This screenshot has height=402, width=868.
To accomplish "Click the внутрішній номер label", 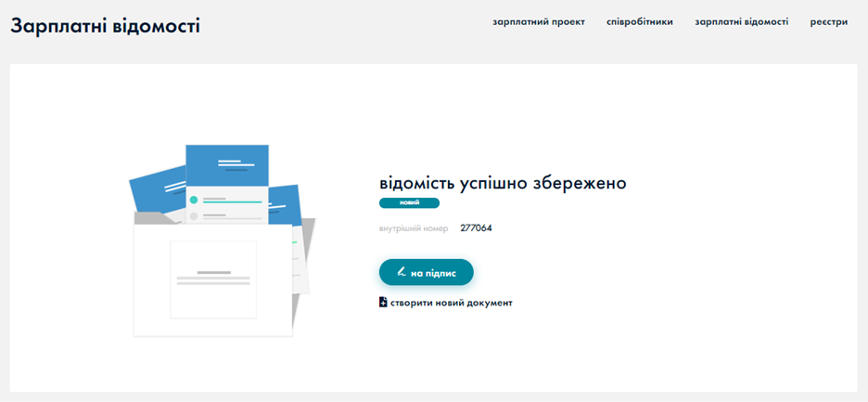I will 414,227.
